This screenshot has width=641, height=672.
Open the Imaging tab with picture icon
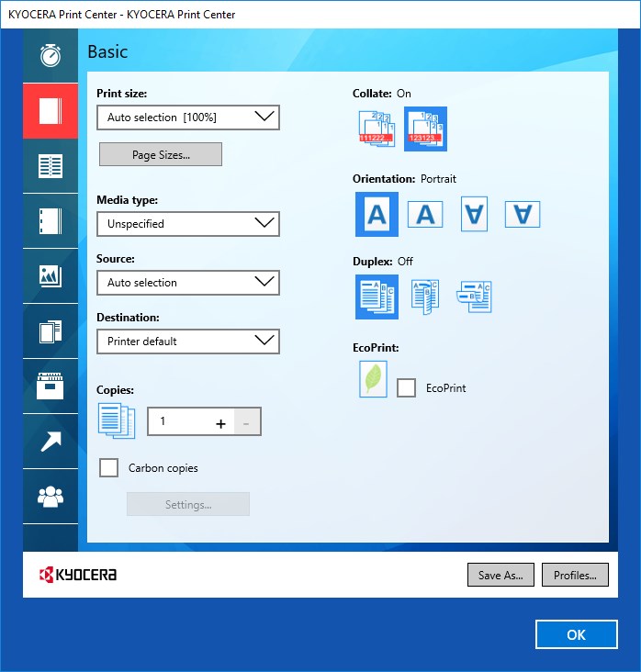pos(51,276)
